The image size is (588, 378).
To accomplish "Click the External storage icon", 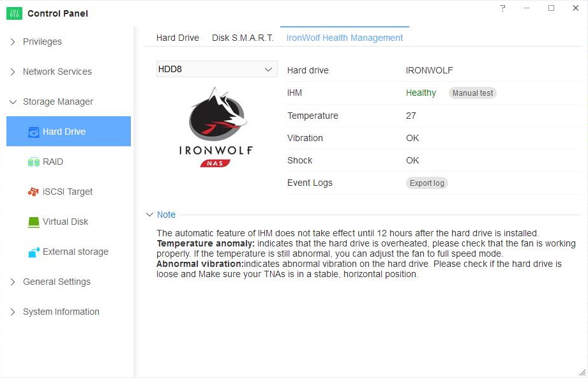I will (x=34, y=252).
